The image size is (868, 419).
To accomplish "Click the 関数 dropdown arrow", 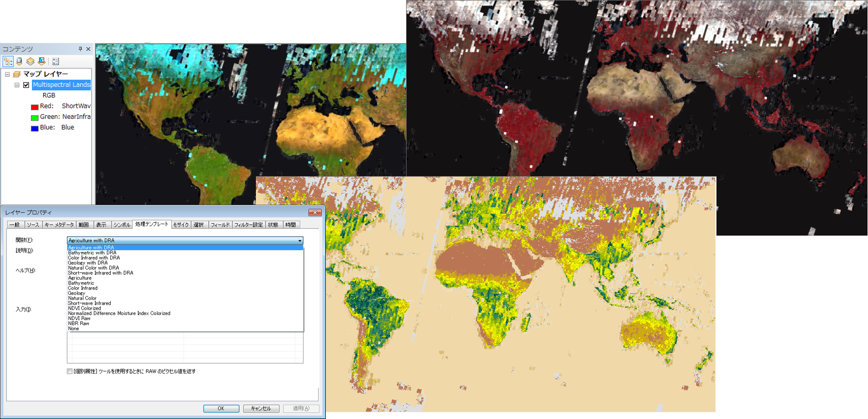I will (x=299, y=241).
